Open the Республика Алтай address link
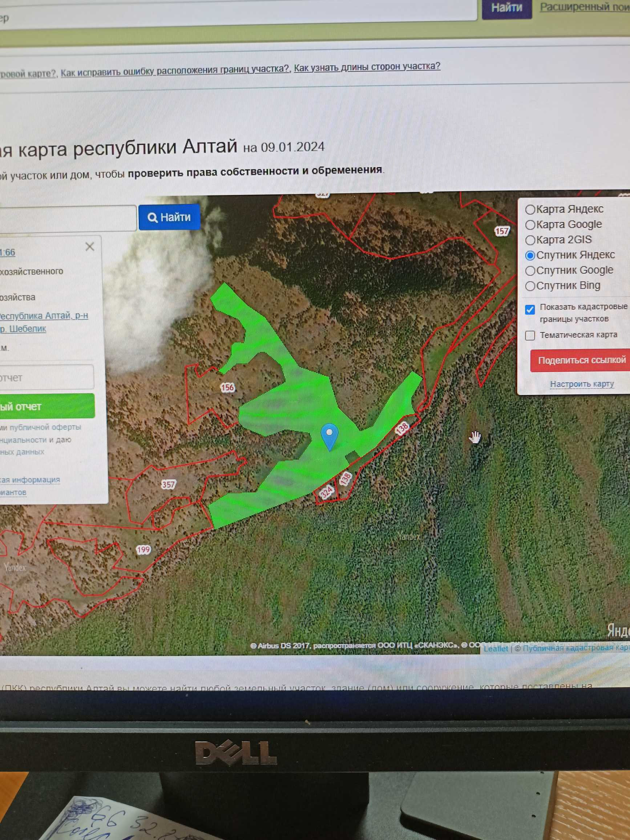Screen dimensions: 630x840 pyautogui.click(x=44, y=322)
